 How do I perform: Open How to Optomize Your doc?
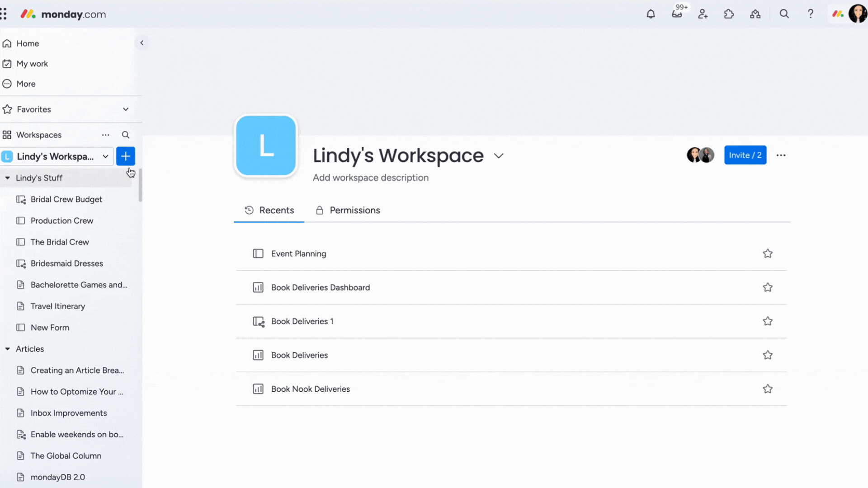(x=77, y=392)
